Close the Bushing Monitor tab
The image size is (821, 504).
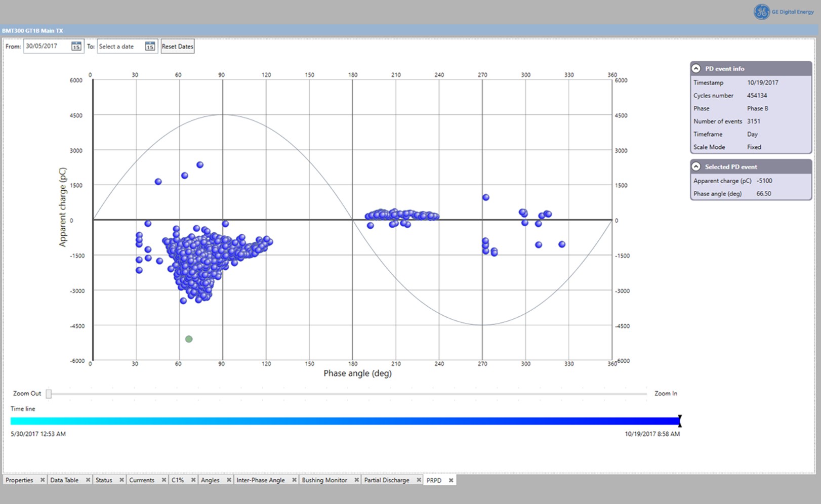(356, 480)
